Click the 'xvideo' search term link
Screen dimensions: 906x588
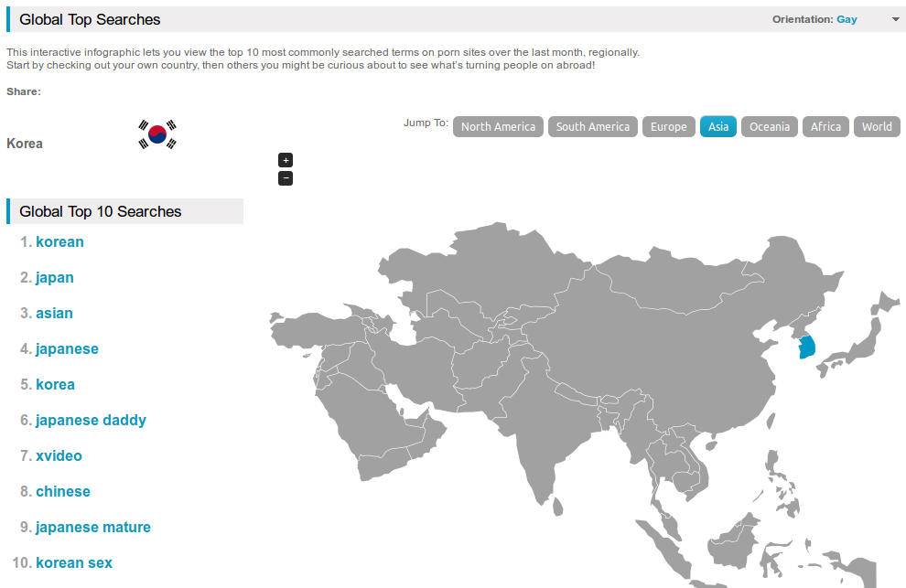59,456
